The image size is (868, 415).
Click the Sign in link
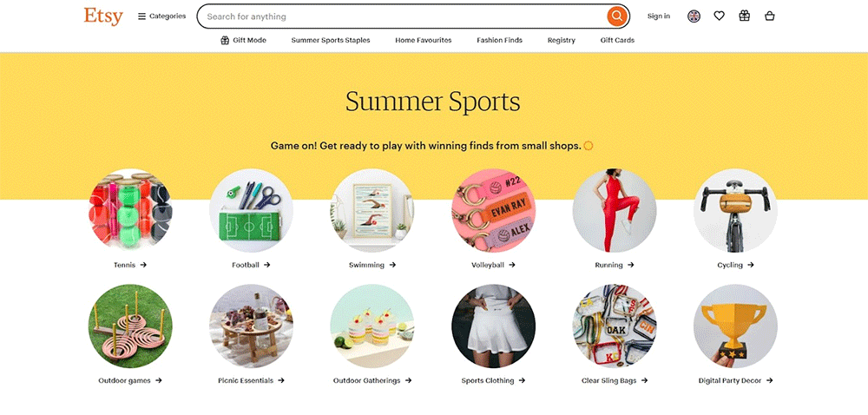click(x=659, y=16)
